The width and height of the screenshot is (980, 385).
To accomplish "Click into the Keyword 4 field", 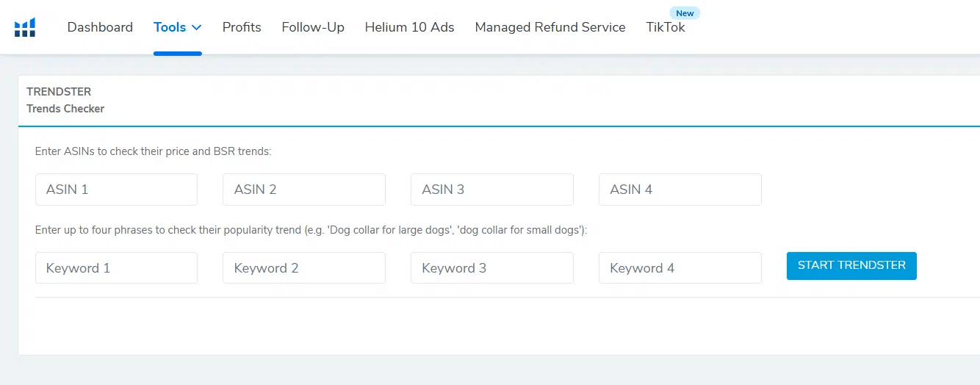I will point(680,268).
